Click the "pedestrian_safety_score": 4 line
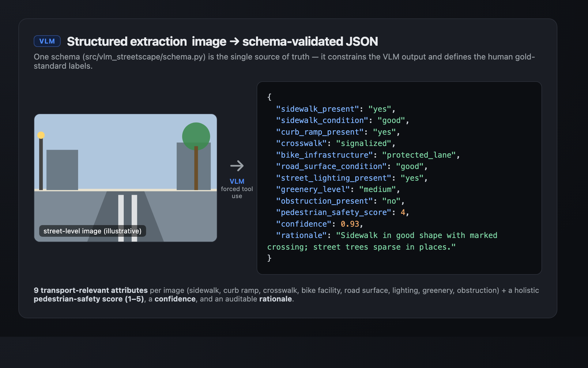This screenshot has height=368, width=588. (x=343, y=213)
